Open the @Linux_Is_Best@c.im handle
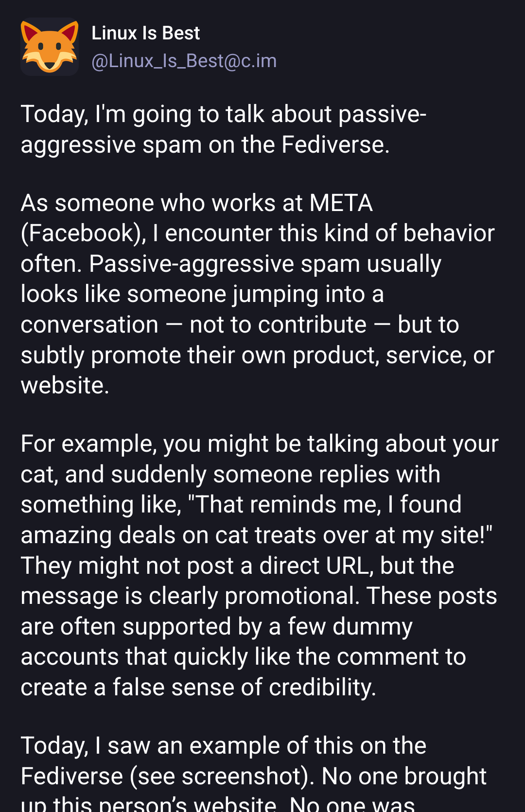 pyautogui.click(x=184, y=61)
